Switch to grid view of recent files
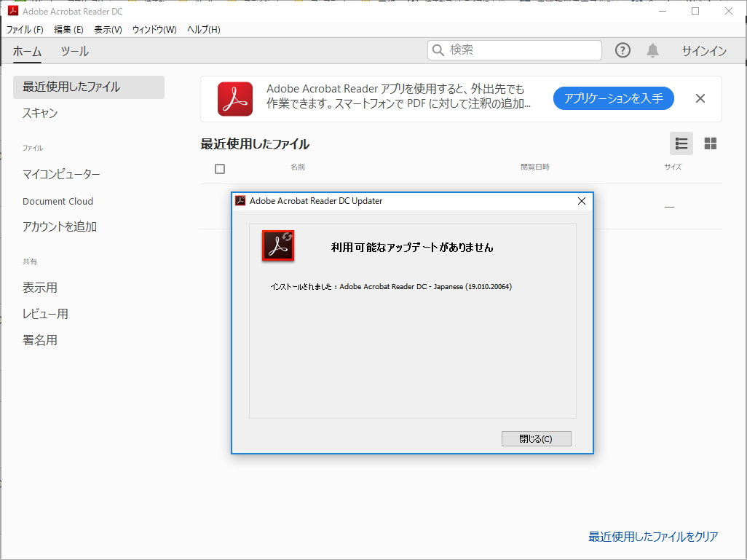The width and height of the screenshot is (747, 560). click(710, 143)
